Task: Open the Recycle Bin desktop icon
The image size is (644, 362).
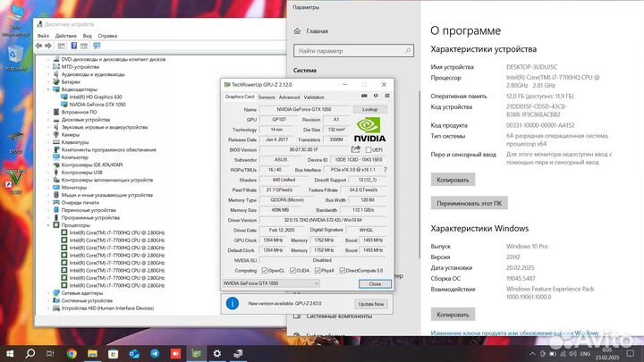Action: 15,58
